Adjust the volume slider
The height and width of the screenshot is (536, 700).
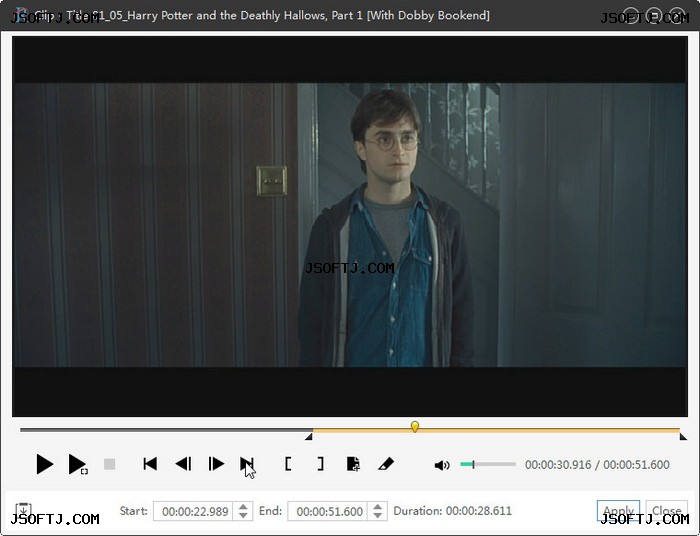point(488,465)
